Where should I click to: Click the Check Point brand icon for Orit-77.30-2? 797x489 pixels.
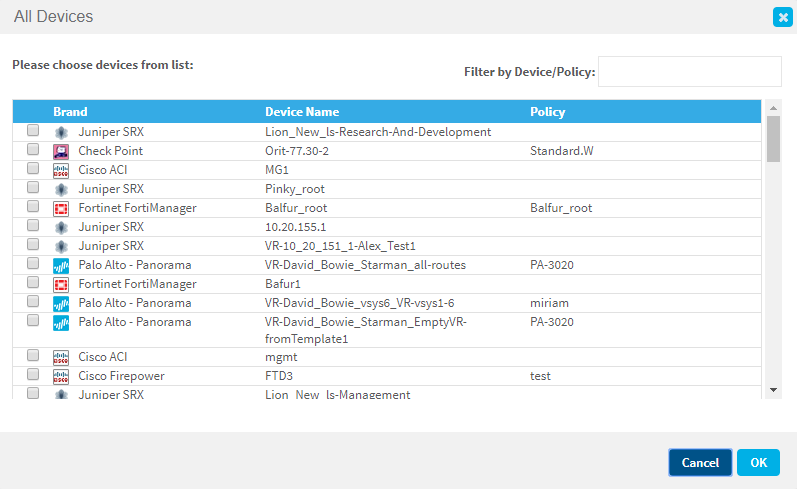point(60,151)
